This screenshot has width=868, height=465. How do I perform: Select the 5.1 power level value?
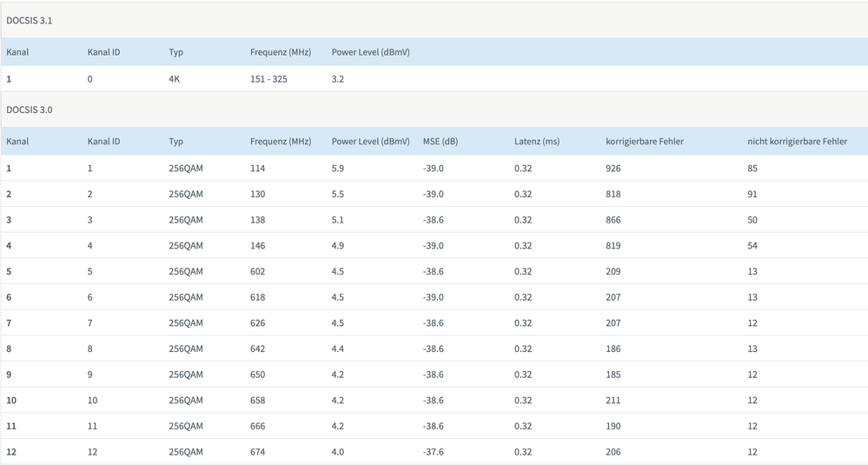tap(338, 220)
